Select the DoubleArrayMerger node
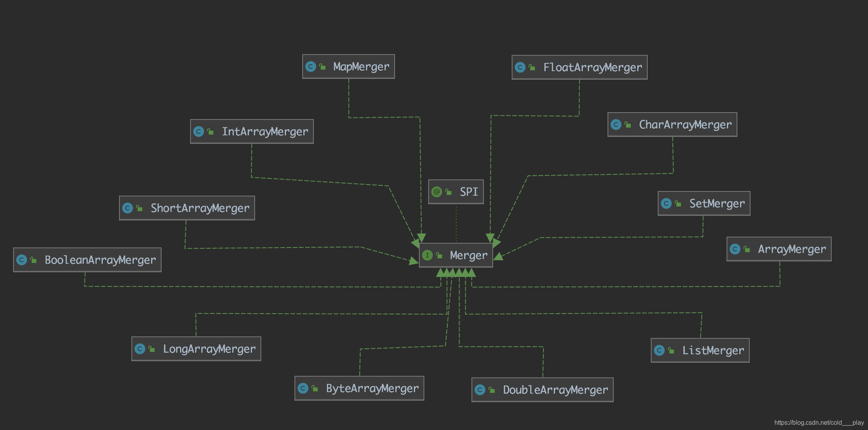Screen dimensions: 868x430 coord(555,390)
